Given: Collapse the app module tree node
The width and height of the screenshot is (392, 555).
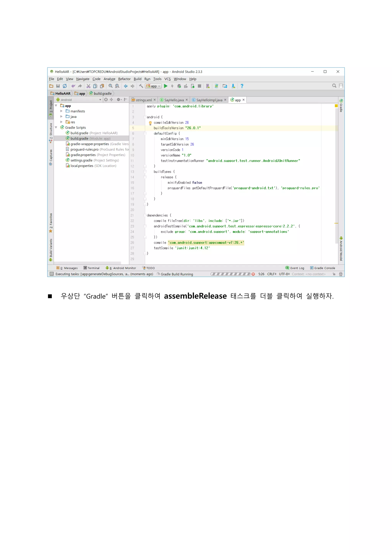Looking at the screenshot, I should pos(56,106).
